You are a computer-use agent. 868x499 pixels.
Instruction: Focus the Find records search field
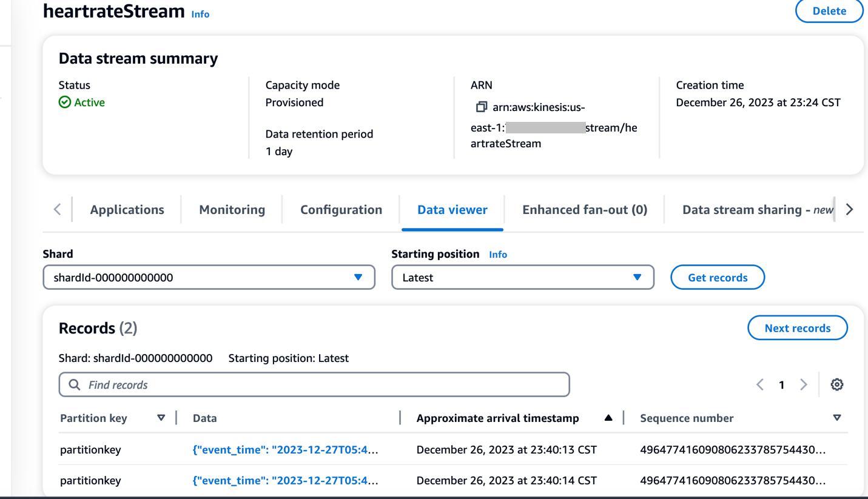tap(314, 384)
